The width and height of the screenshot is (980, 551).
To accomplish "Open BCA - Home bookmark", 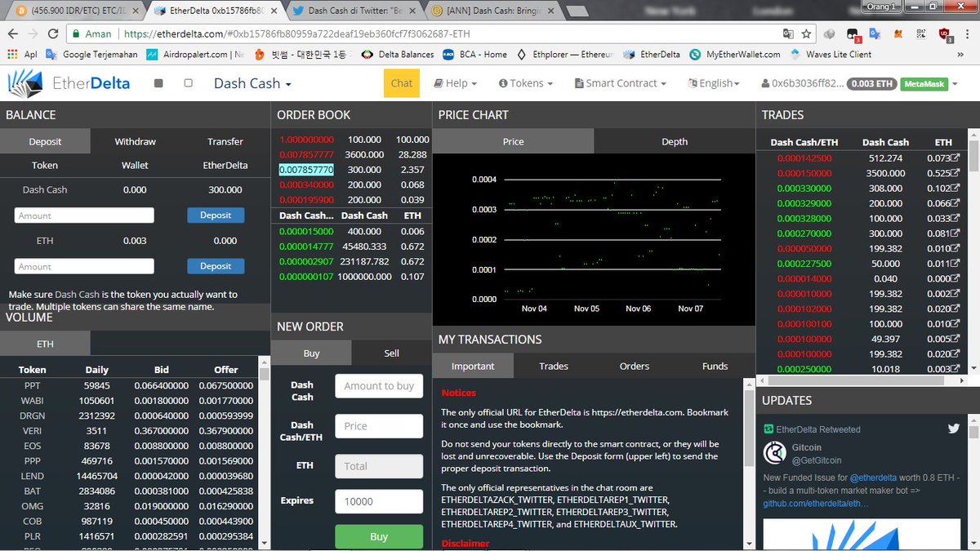I will (475, 55).
